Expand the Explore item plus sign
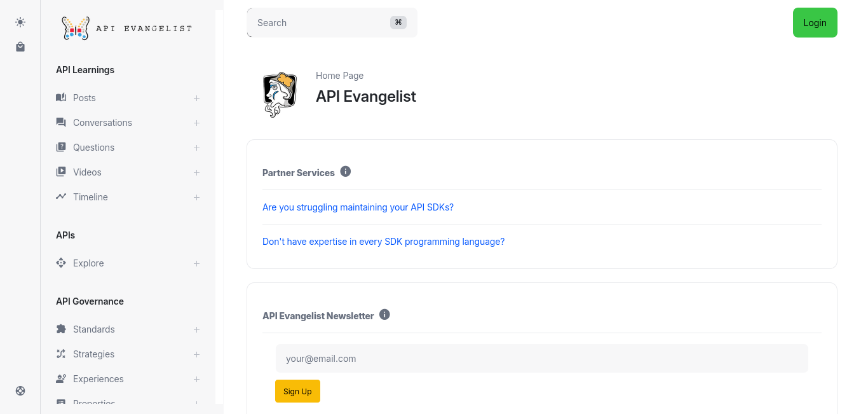 (197, 263)
